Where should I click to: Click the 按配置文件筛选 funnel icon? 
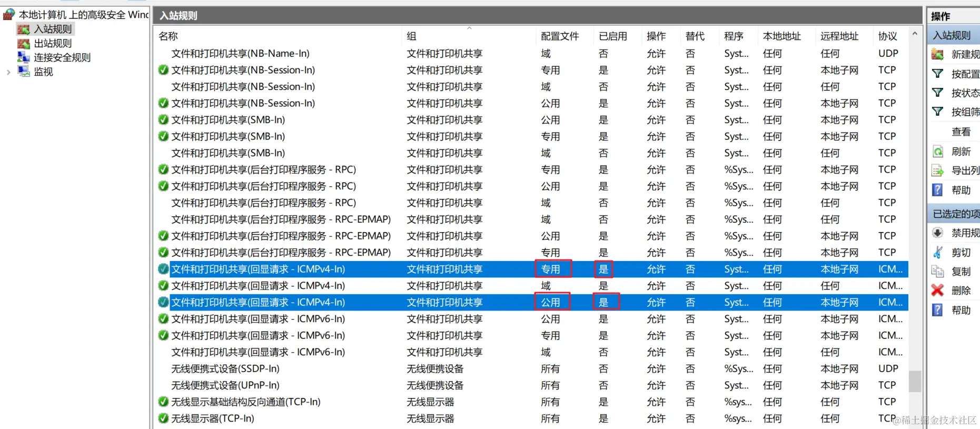pyautogui.click(x=937, y=74)
